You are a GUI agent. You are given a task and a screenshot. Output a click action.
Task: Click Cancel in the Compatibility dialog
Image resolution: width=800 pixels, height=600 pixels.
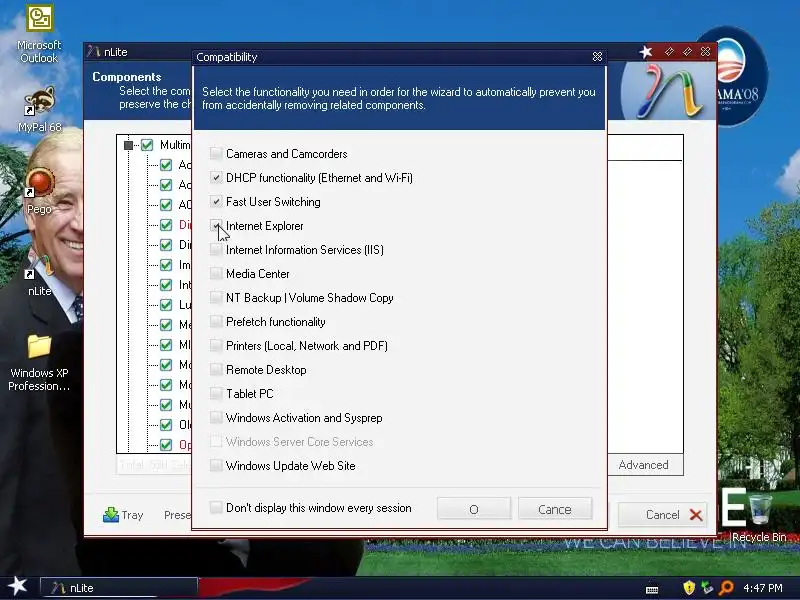(555, 509)
